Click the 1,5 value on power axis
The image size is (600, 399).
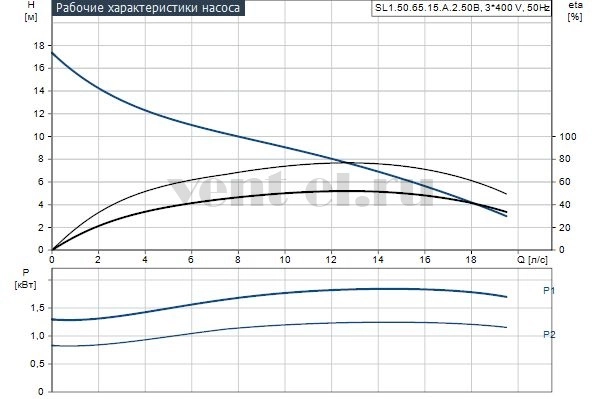pyautogui.click(x=38, y=308)
